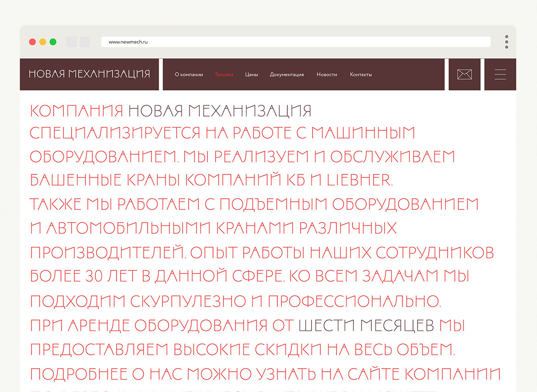Open the hamburger menu icon
This screenshot has width=537, height=392.
[x=500, y=74]
